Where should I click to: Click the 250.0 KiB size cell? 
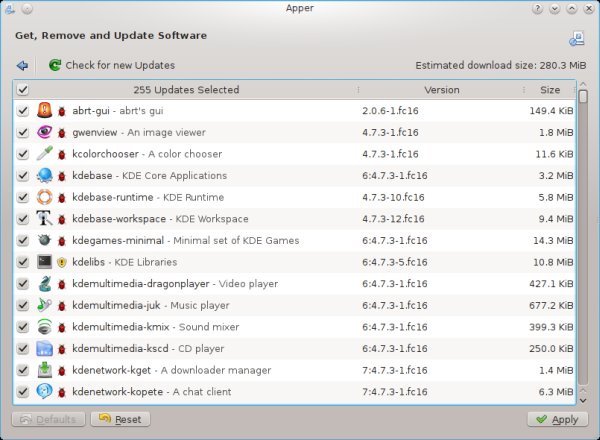tap(551, 349)
